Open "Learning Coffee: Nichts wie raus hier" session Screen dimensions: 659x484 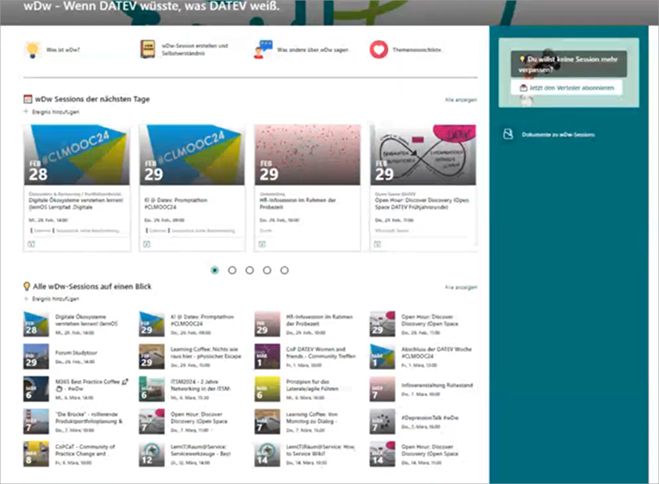pos(190,351)
